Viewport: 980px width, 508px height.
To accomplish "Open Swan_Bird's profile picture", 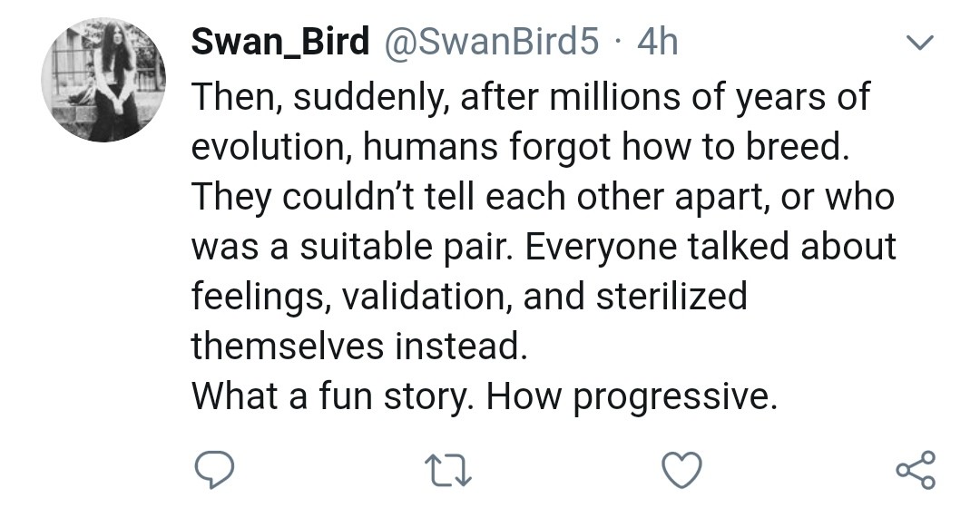I will (103, 81).
